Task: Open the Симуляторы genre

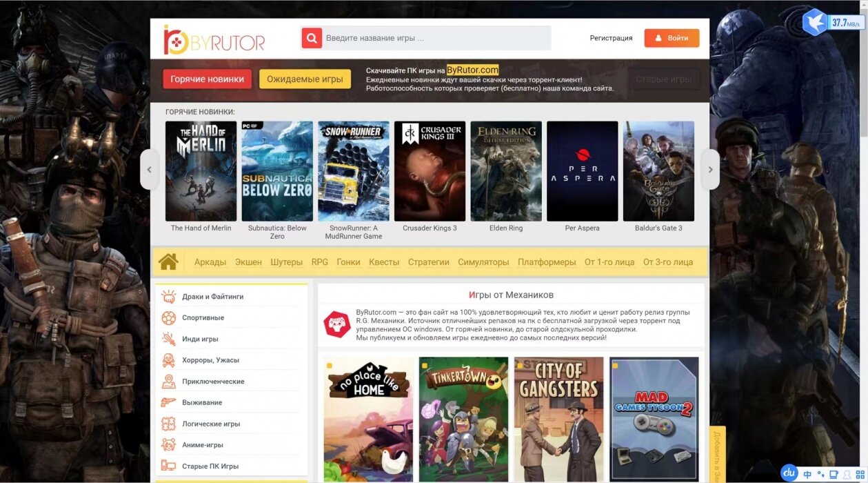Action: (483, 262)
